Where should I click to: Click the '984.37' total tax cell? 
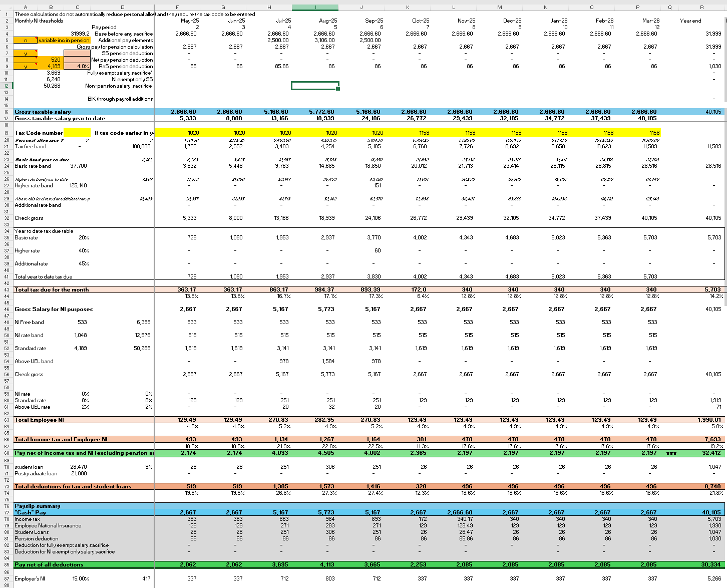[324, 289]
